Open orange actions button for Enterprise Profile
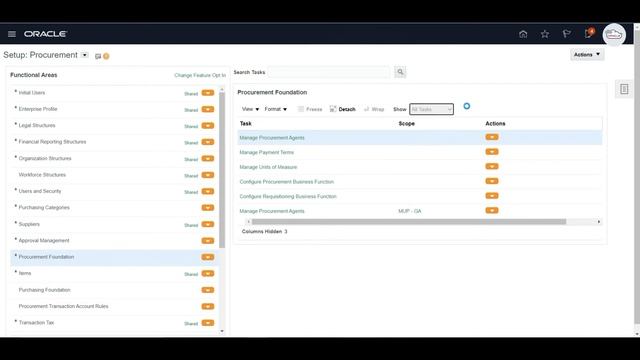Screen dimensions: 640x360 (208, 109)
